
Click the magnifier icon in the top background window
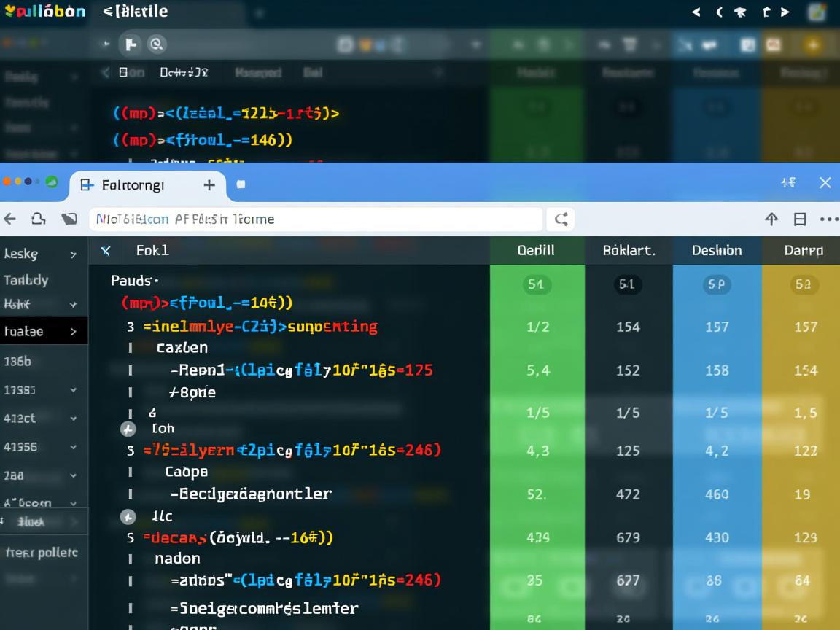[x=156, y=44]
